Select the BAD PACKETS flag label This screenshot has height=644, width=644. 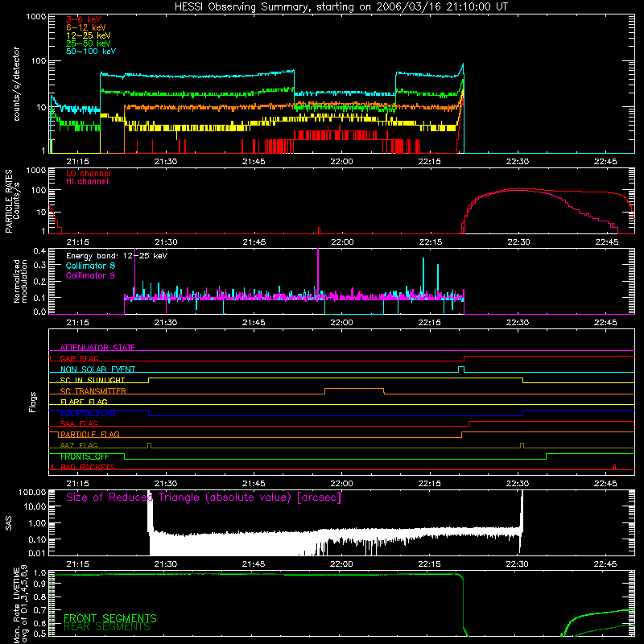point(88,467)
